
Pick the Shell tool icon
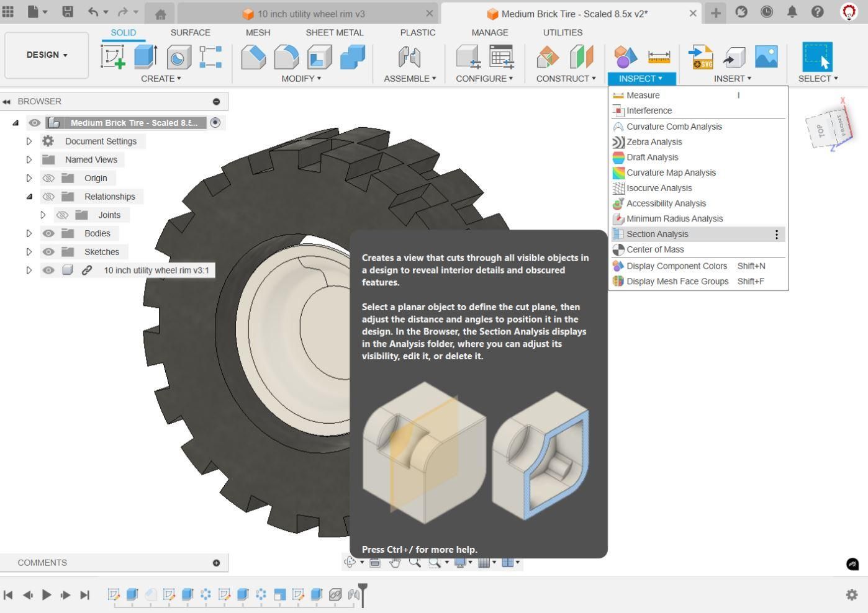(319, 57)
